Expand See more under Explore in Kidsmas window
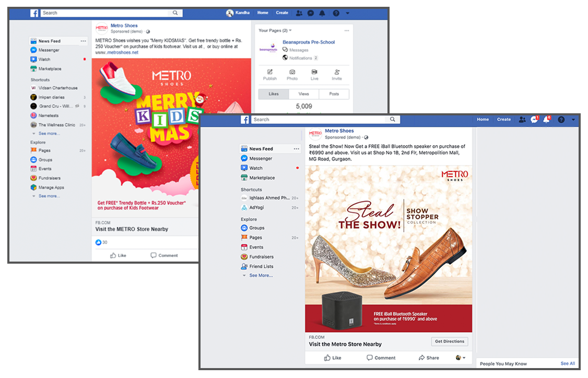This screenshot has width=588, height=378. coord(49,196)
